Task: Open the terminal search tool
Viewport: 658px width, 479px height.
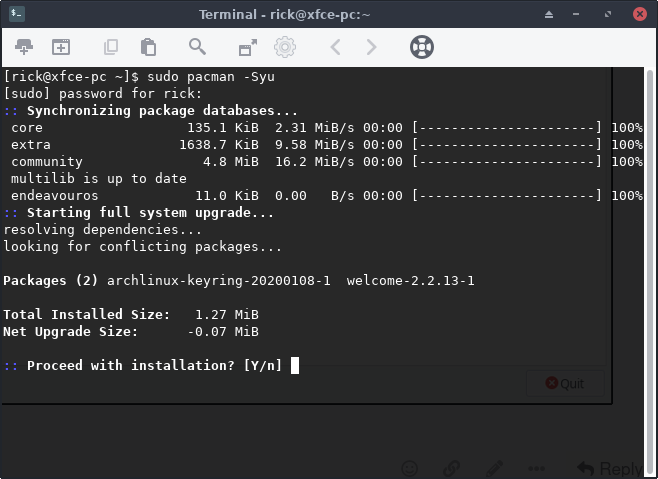Action: [197, 47]
